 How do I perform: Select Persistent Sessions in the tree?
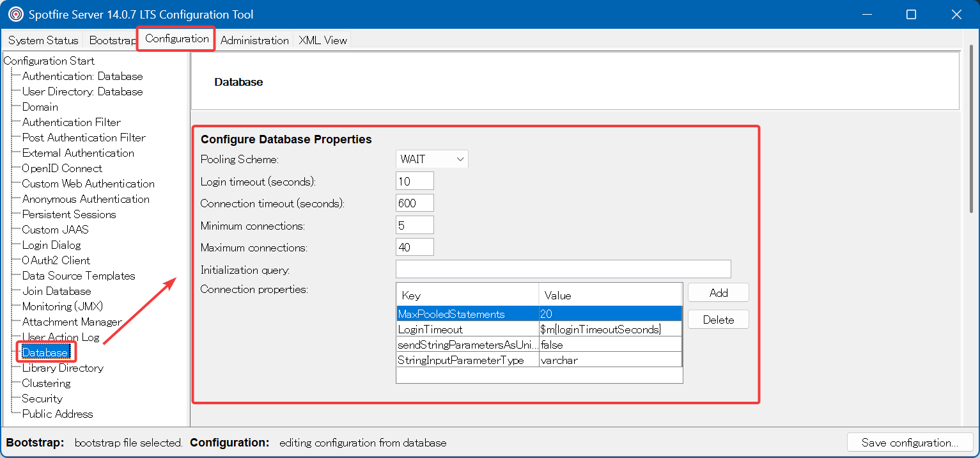[69, 214]
